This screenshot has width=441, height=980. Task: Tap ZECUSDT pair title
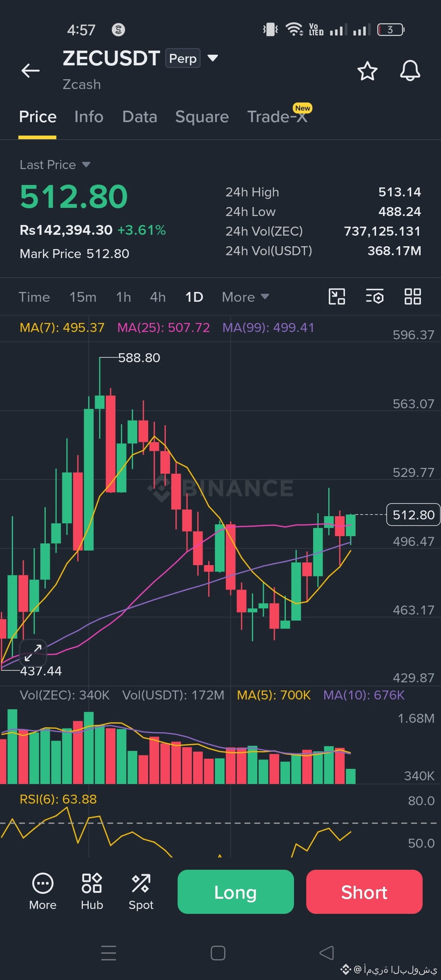point(111,58)
